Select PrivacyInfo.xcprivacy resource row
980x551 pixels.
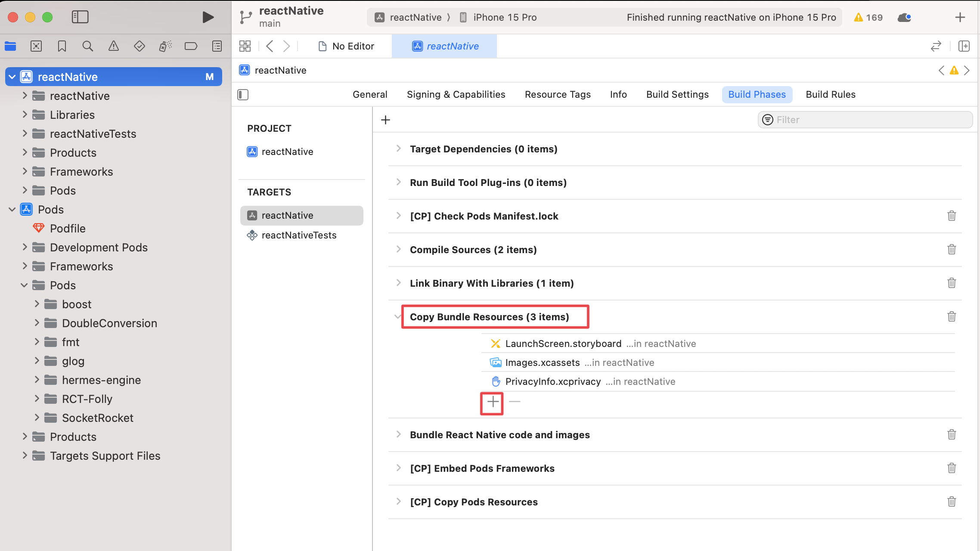tap(718, 381)
